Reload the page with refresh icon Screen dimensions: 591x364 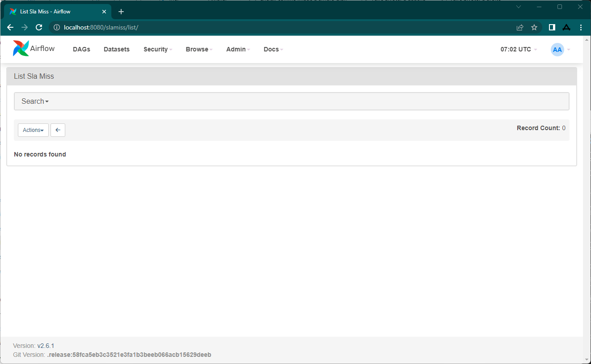(39, 27)
